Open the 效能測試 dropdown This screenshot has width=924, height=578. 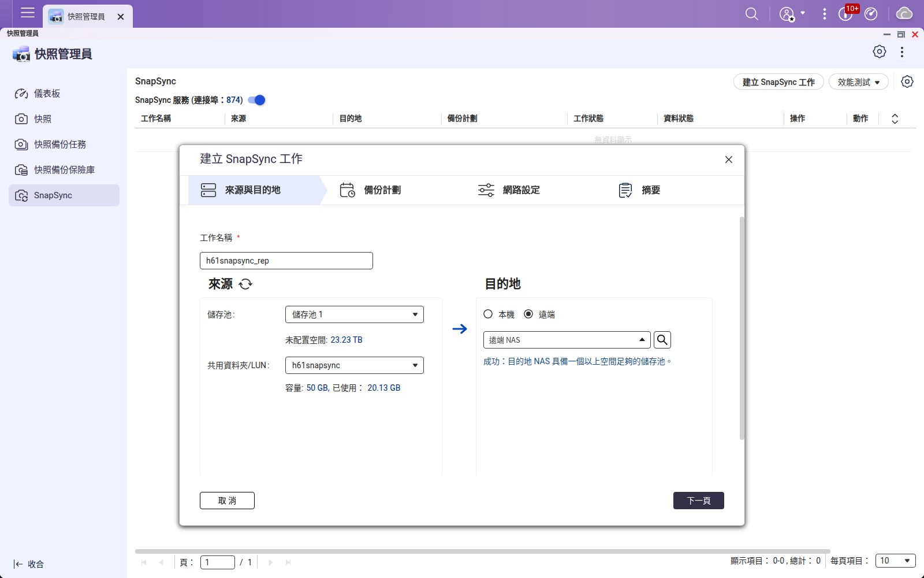(x=859, y=82)
